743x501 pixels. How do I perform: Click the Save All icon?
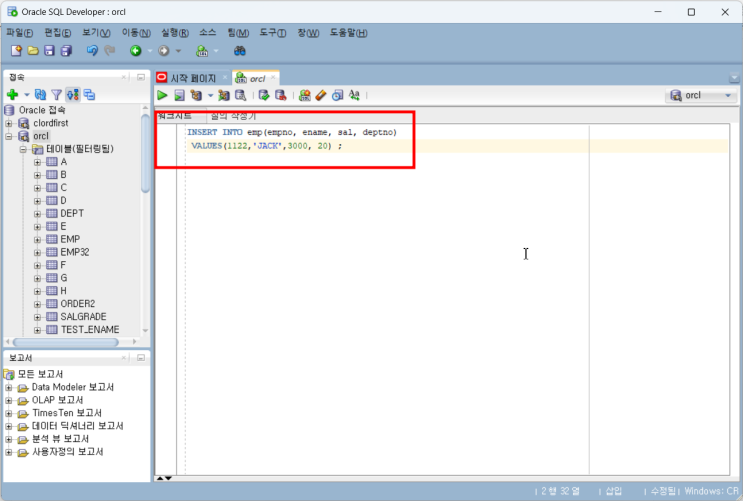click(x=66, y=51)
